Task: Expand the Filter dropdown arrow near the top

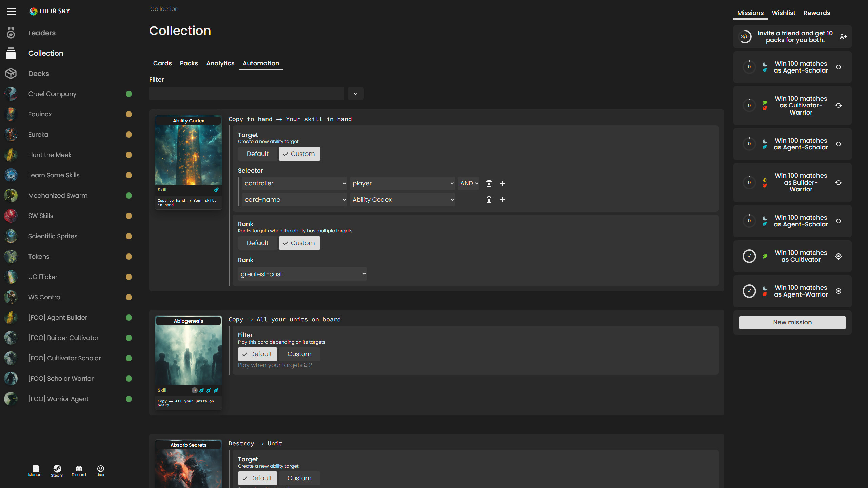Action: [x=355, y=93]
